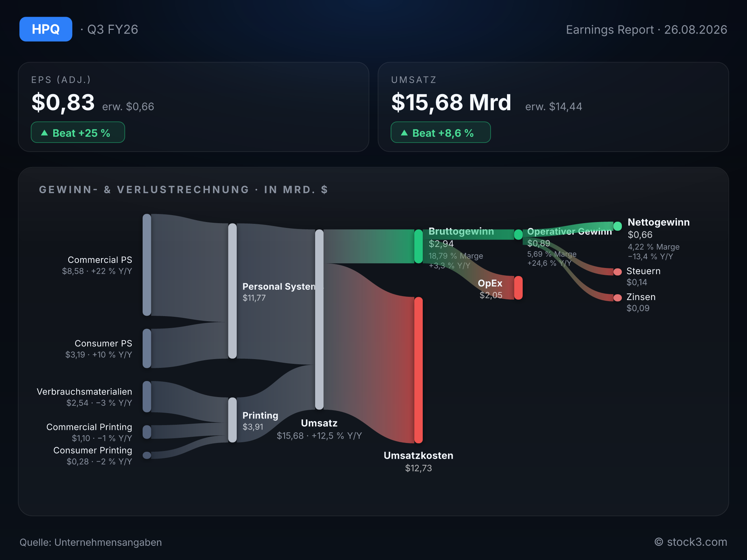Click the 'Commercial Printing' segment label
This screenshot has height=560, width=747.
click(x=89, y=427)
